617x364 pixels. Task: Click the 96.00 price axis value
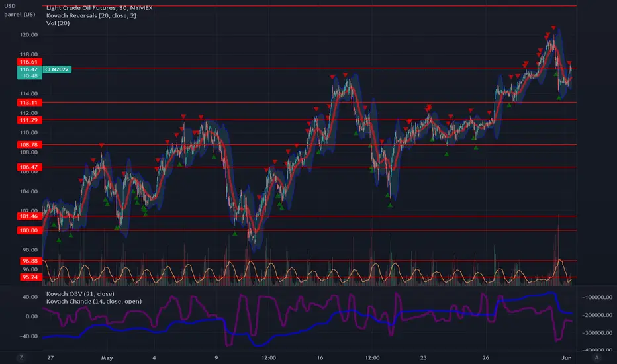click(30, 269)
